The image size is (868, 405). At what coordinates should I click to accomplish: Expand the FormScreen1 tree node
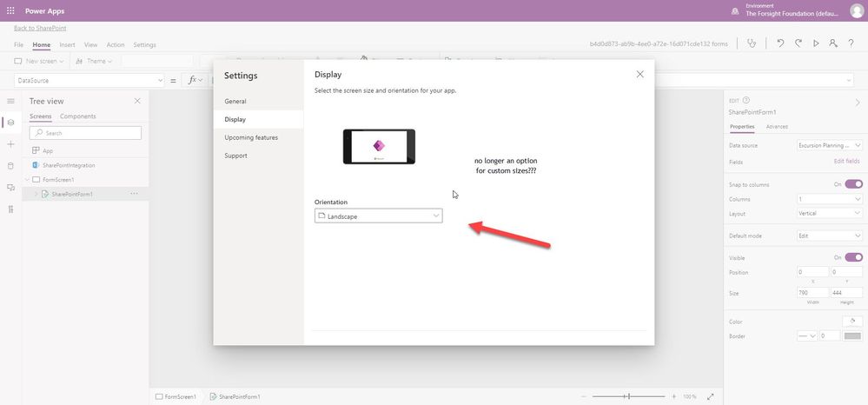[x=27, y=180]
